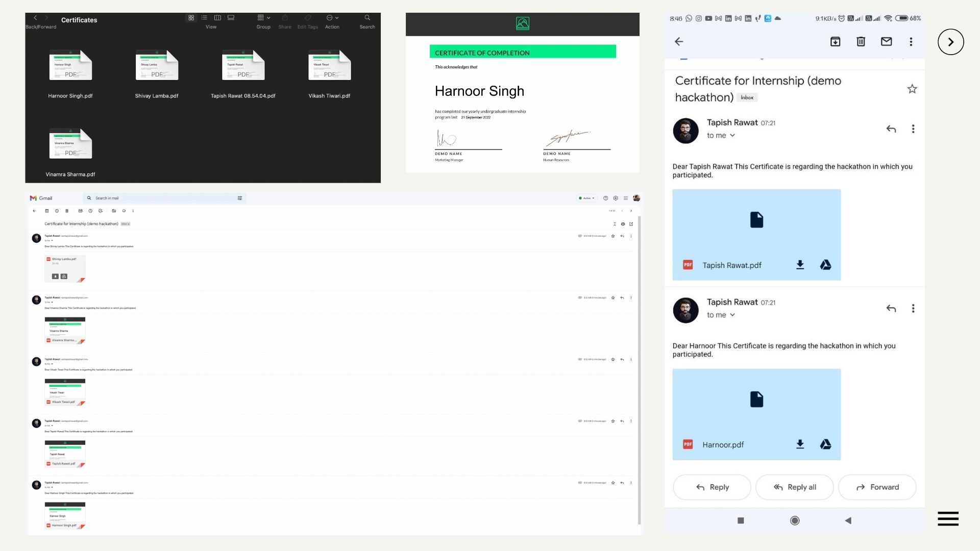Open the three-dot overflow menu in mobile header
This screenshot has height=551, width=980.
911,42
